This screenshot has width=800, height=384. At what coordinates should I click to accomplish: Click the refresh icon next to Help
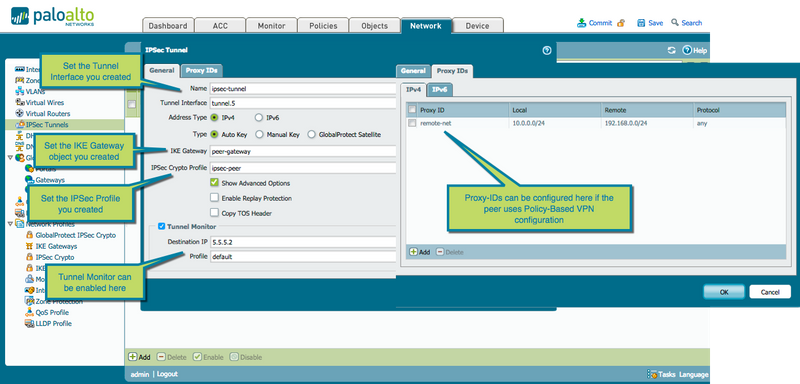pos(672,50)
